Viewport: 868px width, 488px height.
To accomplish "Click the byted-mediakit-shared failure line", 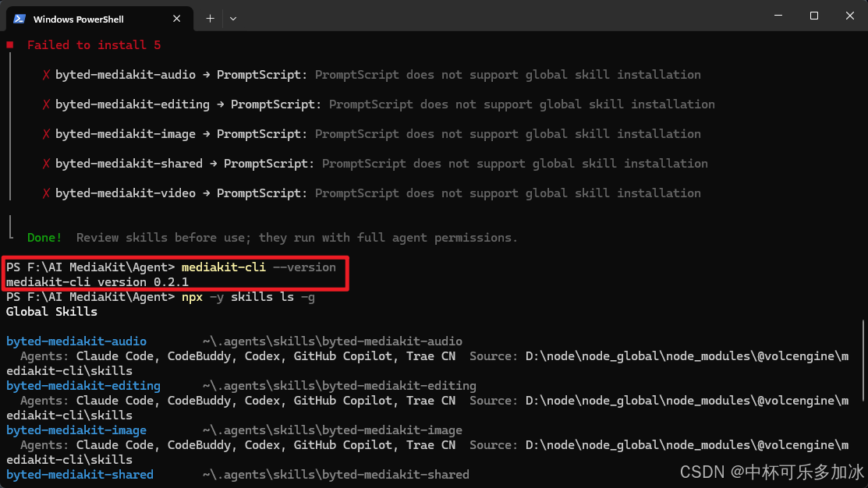I will [375, 164].
